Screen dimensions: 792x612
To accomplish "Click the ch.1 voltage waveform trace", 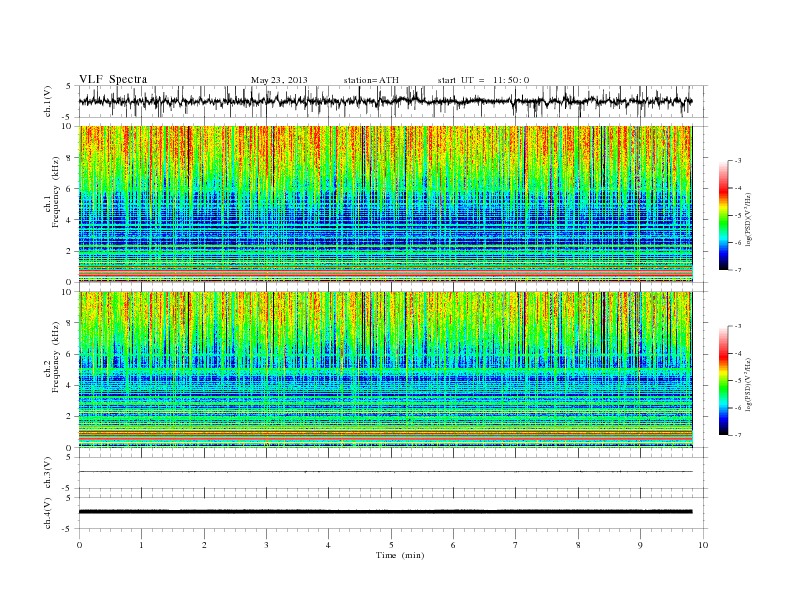I will 386,101.
